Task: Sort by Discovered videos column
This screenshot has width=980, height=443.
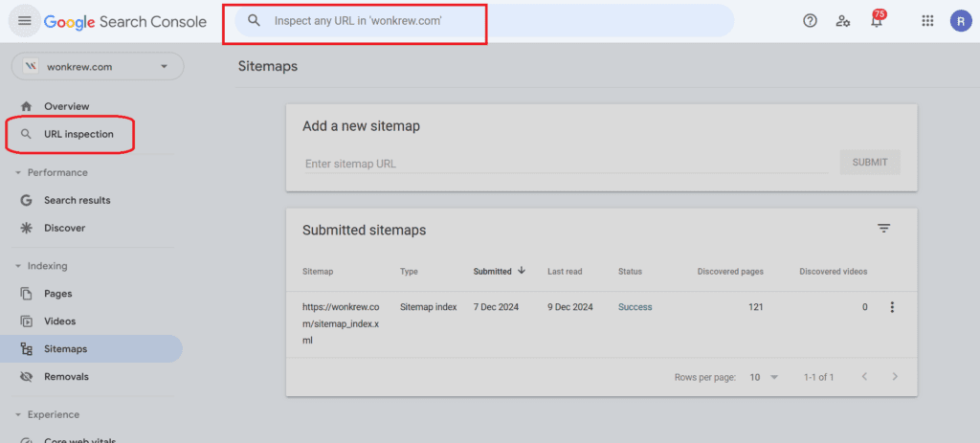Action: click(834, 271)
